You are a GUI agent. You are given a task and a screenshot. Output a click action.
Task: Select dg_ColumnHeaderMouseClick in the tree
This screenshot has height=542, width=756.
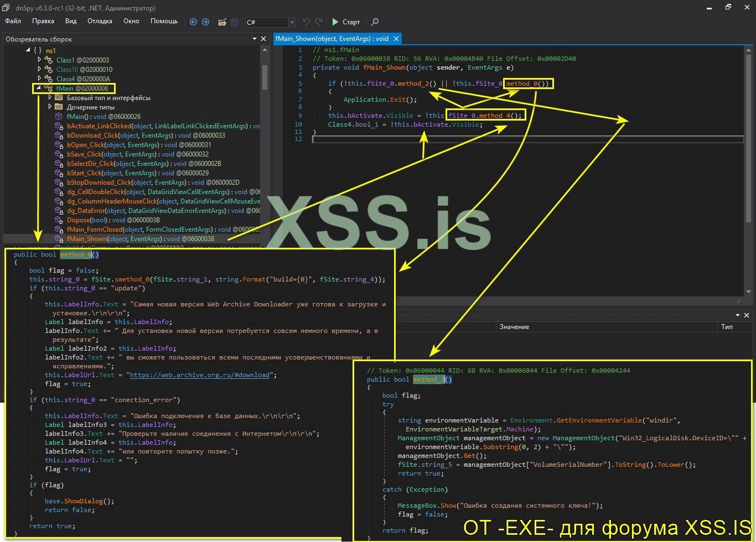(x=163, y=201)
